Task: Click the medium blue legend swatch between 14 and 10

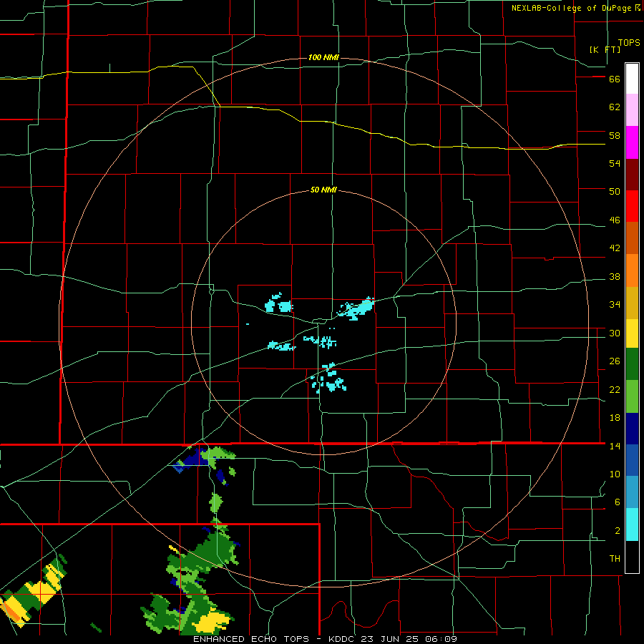Action: pyautogui.click(x=632, y=460)
